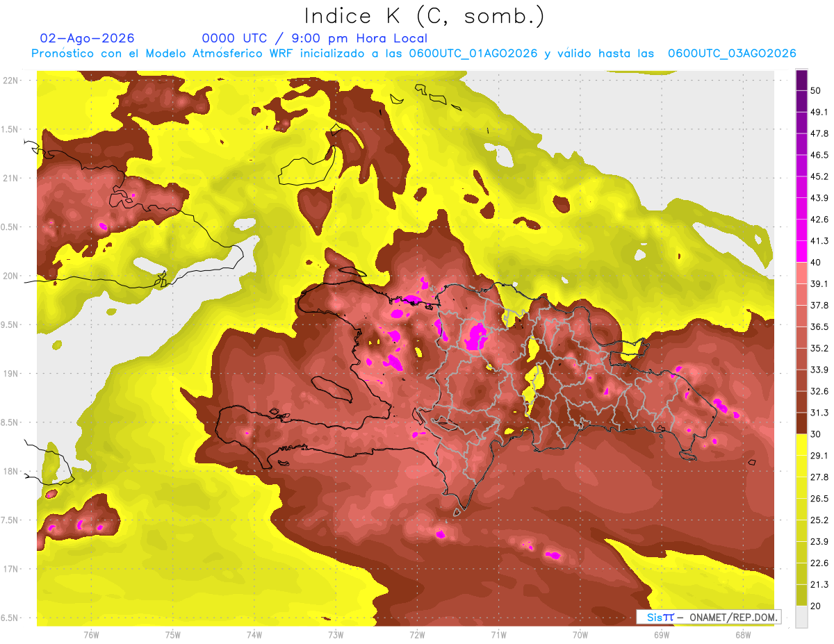Click the 76W longitude label
Screen dimensions: 834x644
click(x=91, y=634)
